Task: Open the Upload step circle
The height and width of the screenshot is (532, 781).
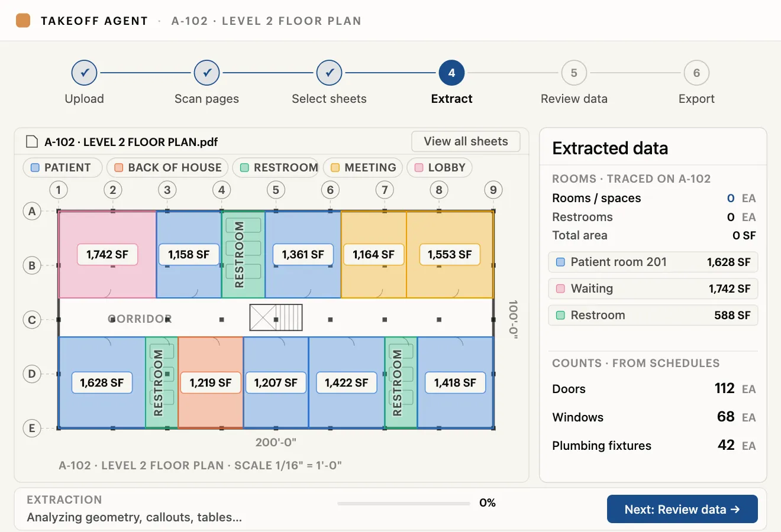Action: pos(85,73)
